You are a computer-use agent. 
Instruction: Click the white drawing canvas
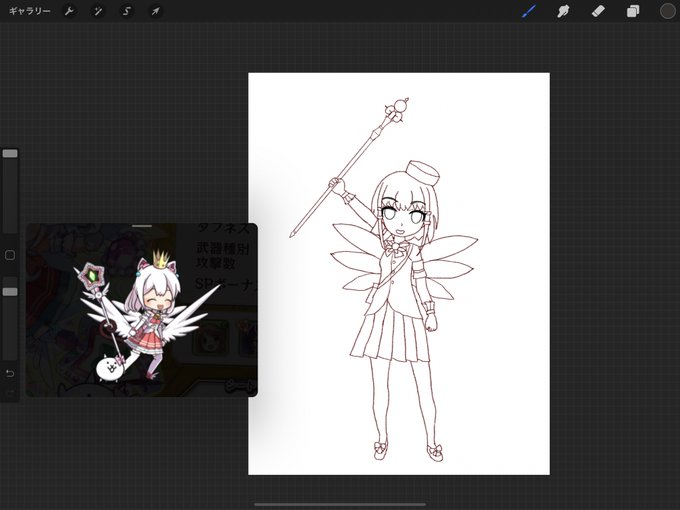399,274
